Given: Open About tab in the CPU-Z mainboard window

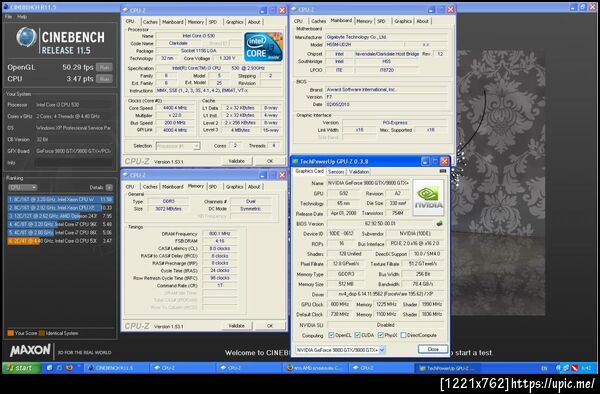Looking at the screenshot, I should [x=422, y=21].
